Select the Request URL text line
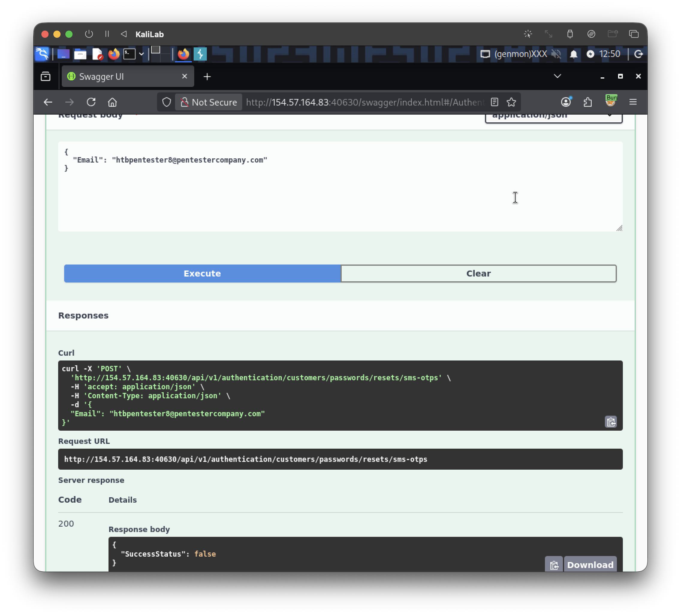The image size is (681, 616). coord(245,459)
